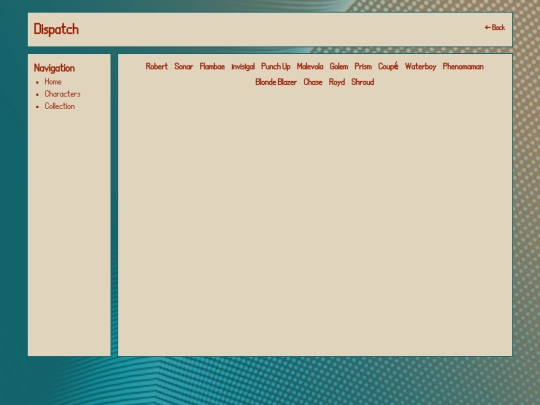Screen dimensions: 540x405
Task: Open the Coupé character link
Action: [388, 66]
